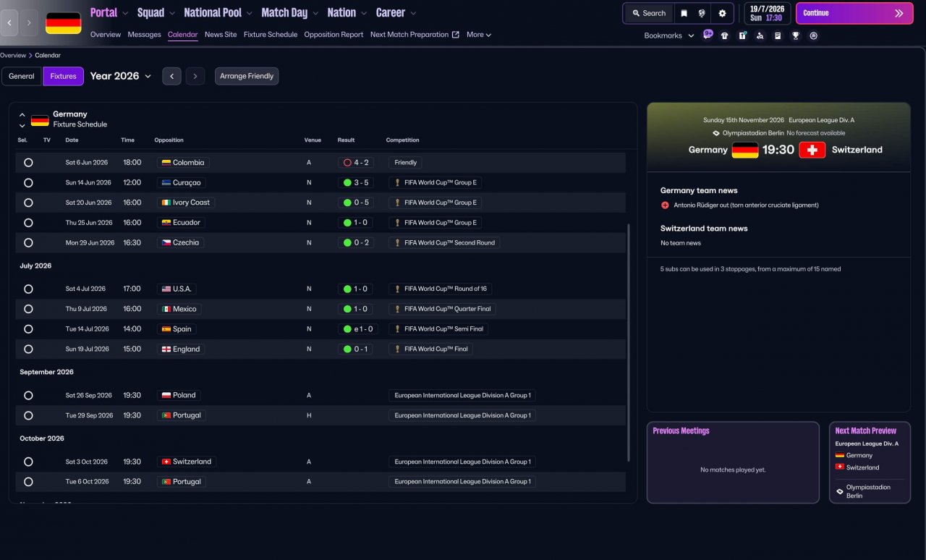Go back with the left navigation arrow
Image resolution: width=926 pixels, height=560 pixels.
(10, 22)
